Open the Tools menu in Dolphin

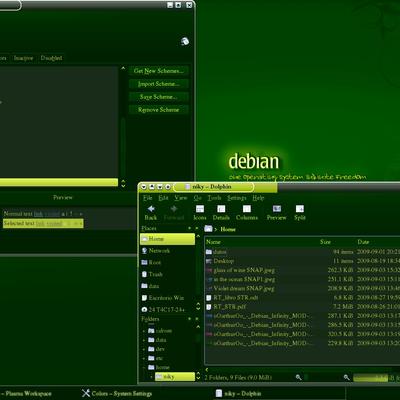click(214, 198)
